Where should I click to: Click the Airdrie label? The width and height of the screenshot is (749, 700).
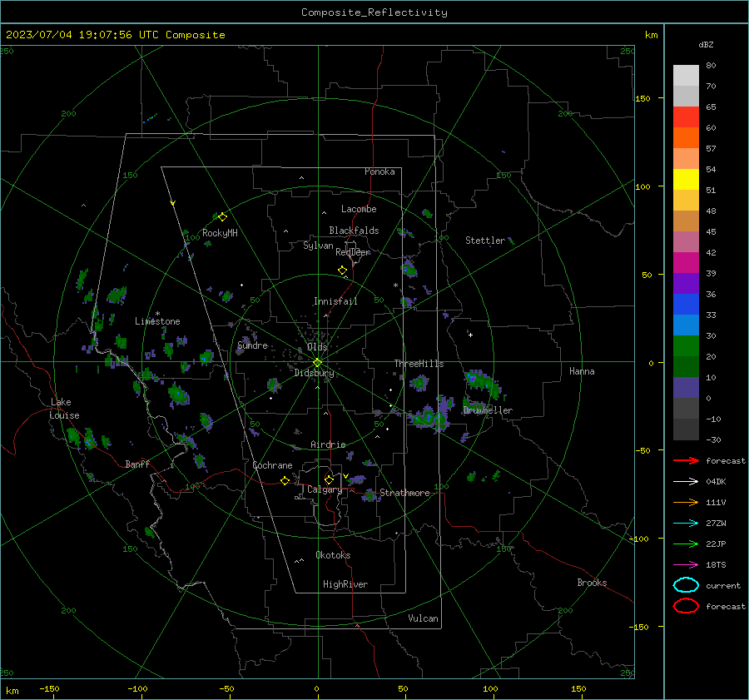pyautogui.click(x=328, y=444)
